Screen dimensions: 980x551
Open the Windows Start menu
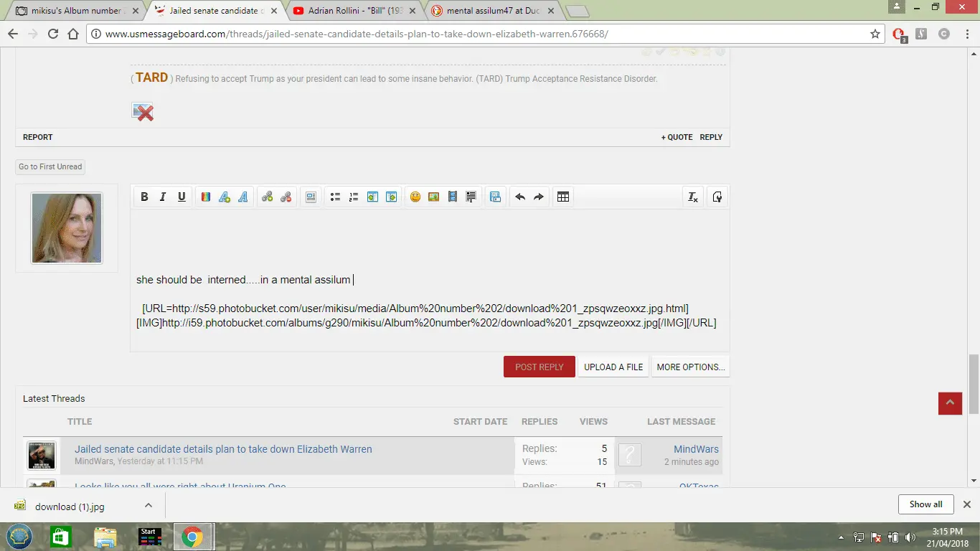pos(19,537)
